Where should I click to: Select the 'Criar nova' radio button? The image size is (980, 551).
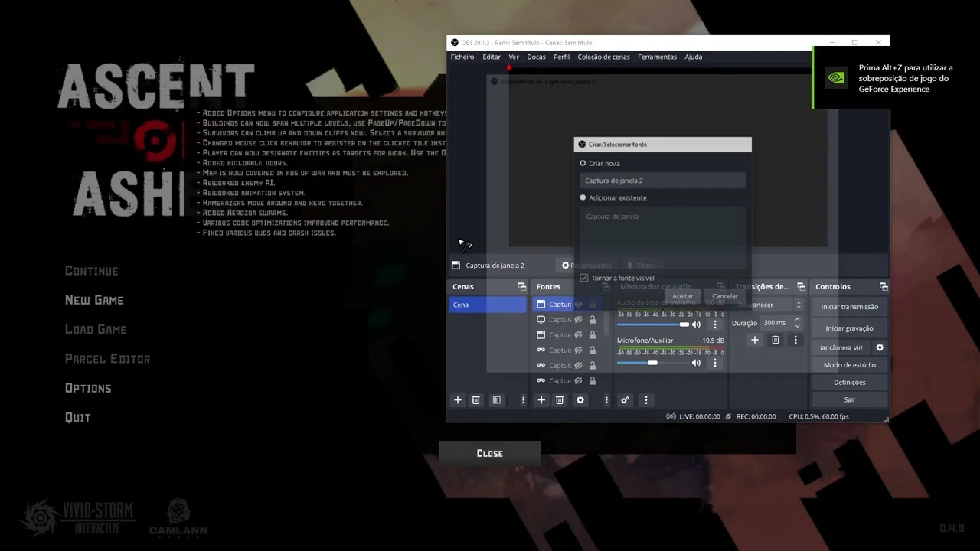click(x=583, y=163)
